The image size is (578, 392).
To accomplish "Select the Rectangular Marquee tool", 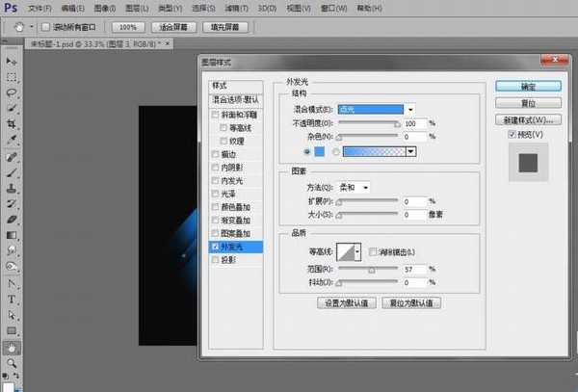I will [12, 77].
